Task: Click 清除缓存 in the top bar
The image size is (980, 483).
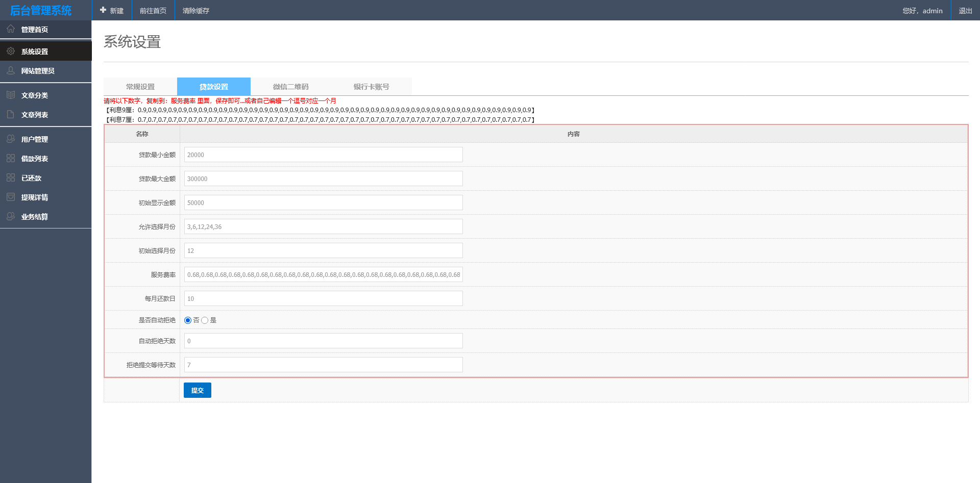Action: pos(196,10)
